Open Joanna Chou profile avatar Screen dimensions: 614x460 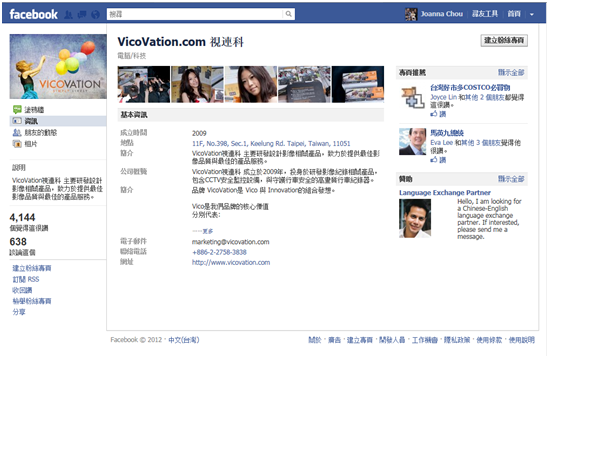411,14
